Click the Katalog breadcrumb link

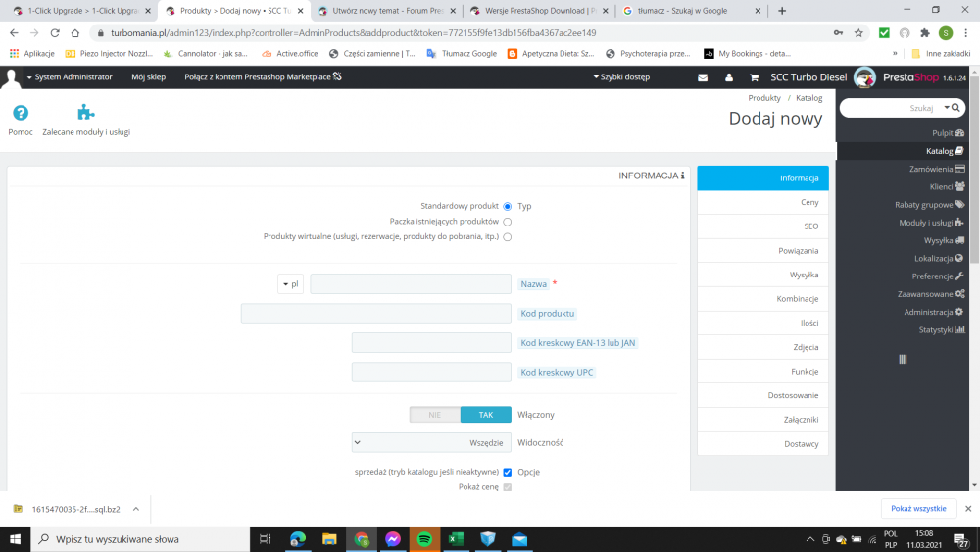click(808, 98)
